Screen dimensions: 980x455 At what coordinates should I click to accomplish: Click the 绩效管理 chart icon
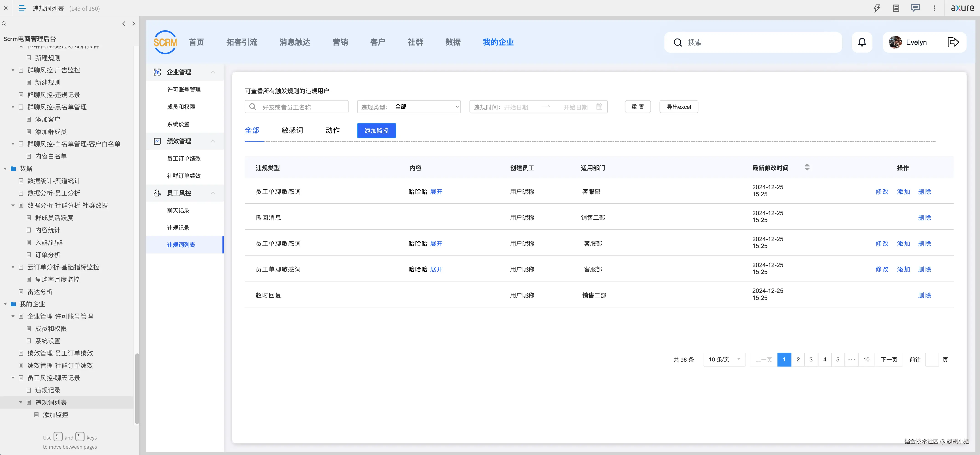pyautogui.click(x=157, y=141)
